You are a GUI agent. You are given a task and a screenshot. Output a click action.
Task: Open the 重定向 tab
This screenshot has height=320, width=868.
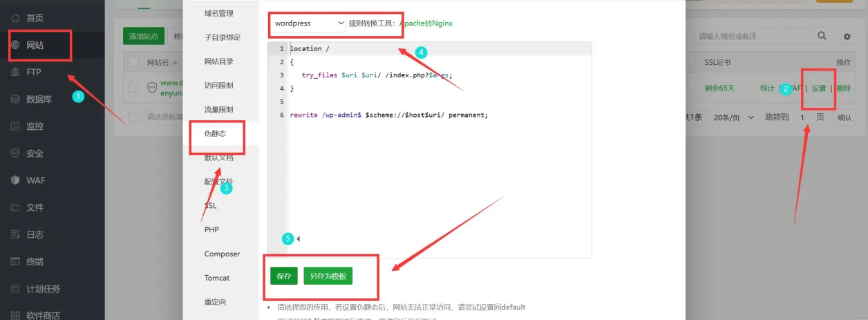(x=215, y=302)
